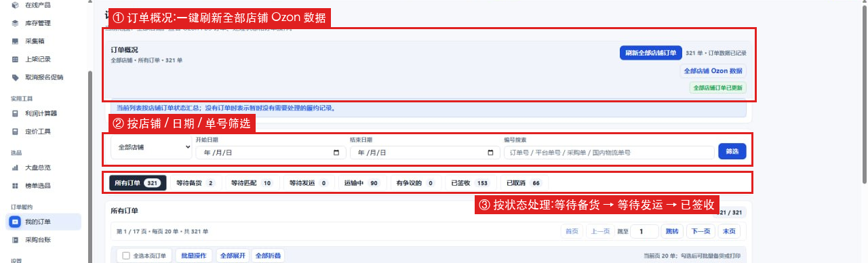Click the 利润计算器 calculator icon

click(x=15, y=113)
